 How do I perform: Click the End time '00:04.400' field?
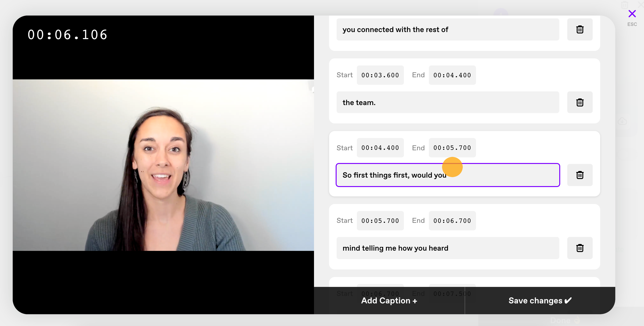tap(452, 75)
